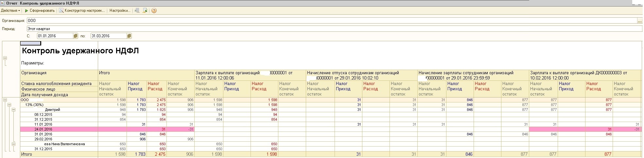Viewport: 644px width, 158px height.
Task: Select the Дата получения дохода header cell
Action: click(x=59, y=95)
